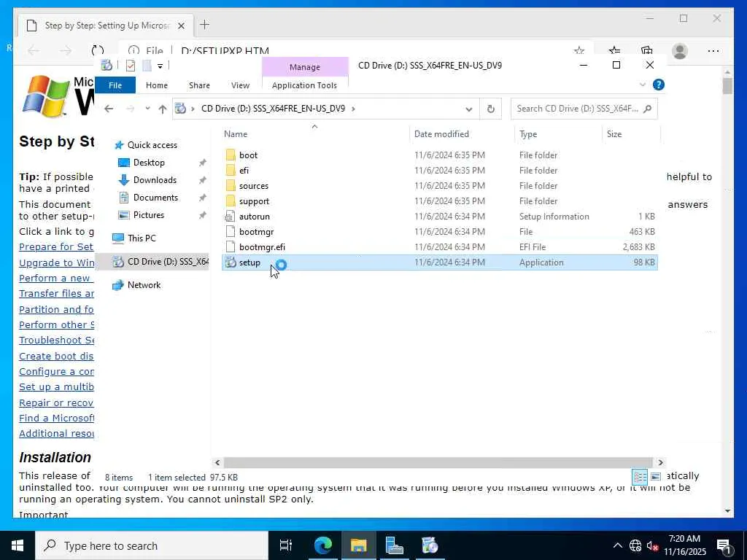The height and width of the screenshot is (560, 747).
Task: Click the Properties icon in quick access toolbar
Action: 131,65
